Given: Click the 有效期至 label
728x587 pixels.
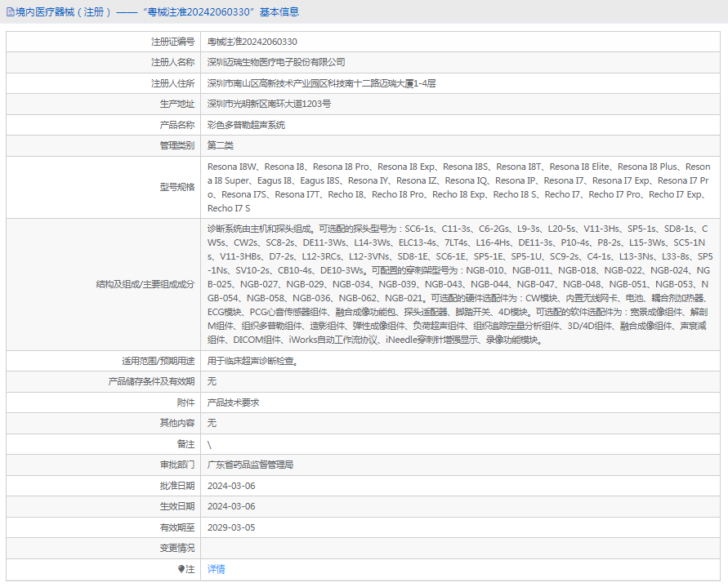Looking at the screenshot, I should 177,527.
